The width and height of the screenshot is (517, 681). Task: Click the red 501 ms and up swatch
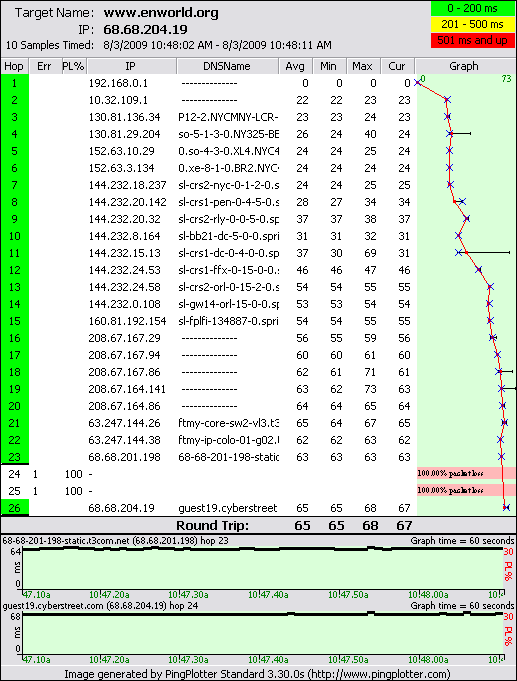pyautogui.click(x=472, y=40)
